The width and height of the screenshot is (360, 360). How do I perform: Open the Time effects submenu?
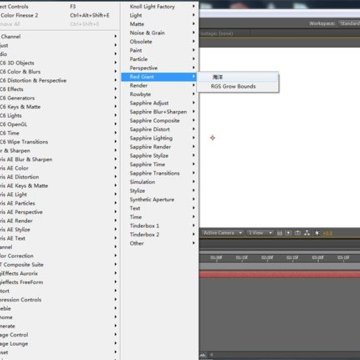[x=160, y=217]
